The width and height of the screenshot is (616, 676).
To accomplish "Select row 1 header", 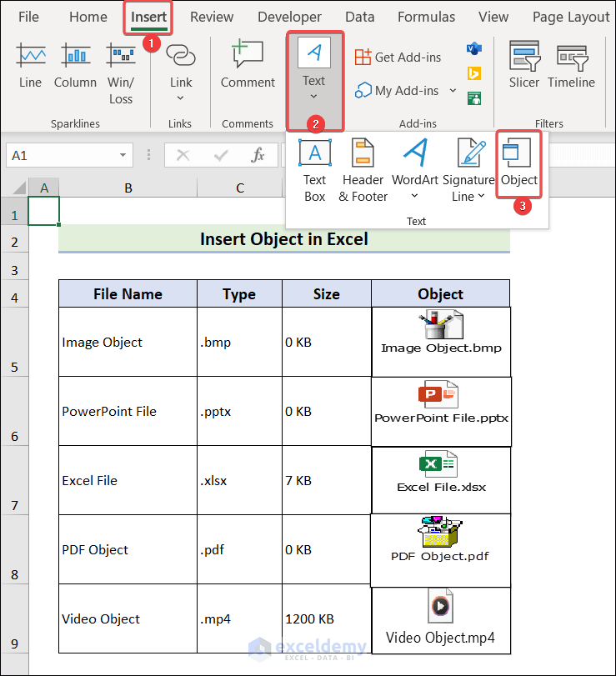I will point(15,211).
